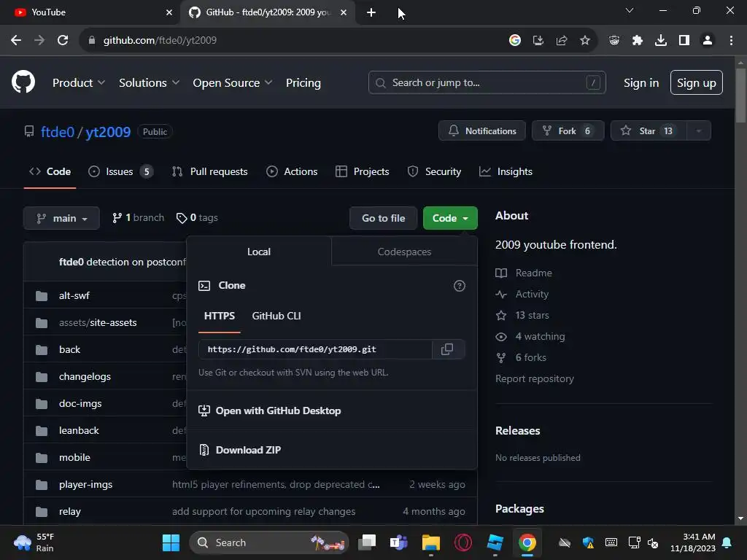View the 4 watching link
This screenshot has width=747, height=560.
click(x=530, y=336)
